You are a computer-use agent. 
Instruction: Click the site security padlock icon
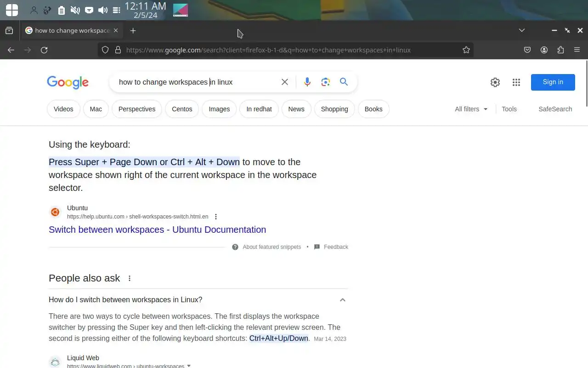pyautogui.click(x=118, y=50)
